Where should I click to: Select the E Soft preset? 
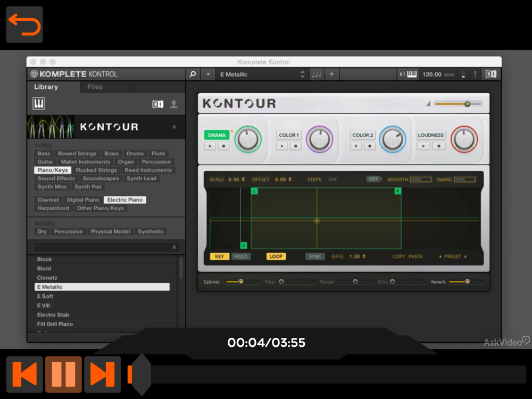click(102, 296)
